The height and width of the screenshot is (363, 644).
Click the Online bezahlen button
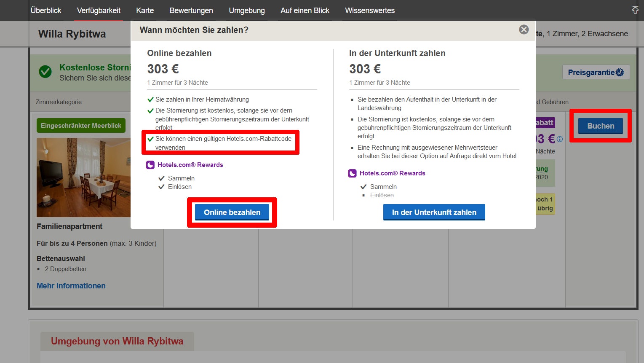[x=232, y=212]
